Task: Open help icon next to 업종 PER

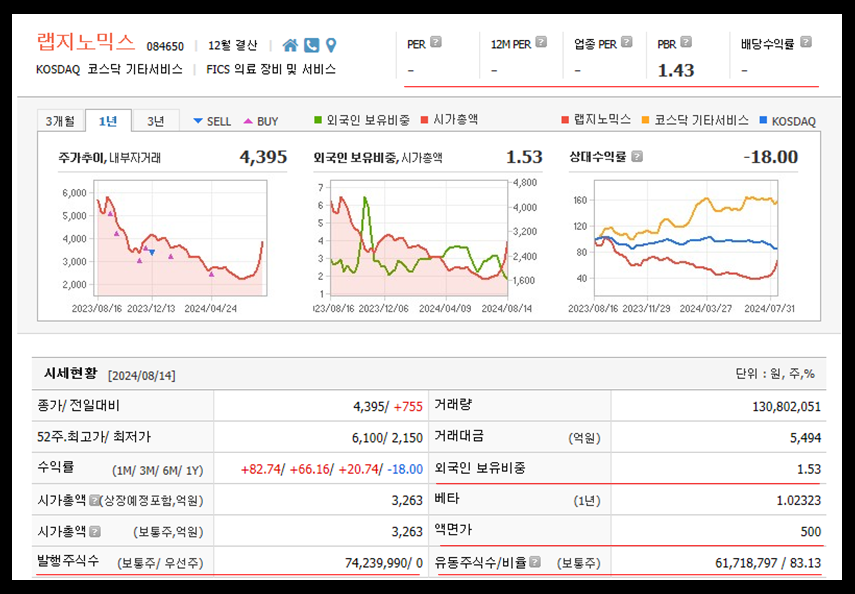Action: (x=627, y=41)
